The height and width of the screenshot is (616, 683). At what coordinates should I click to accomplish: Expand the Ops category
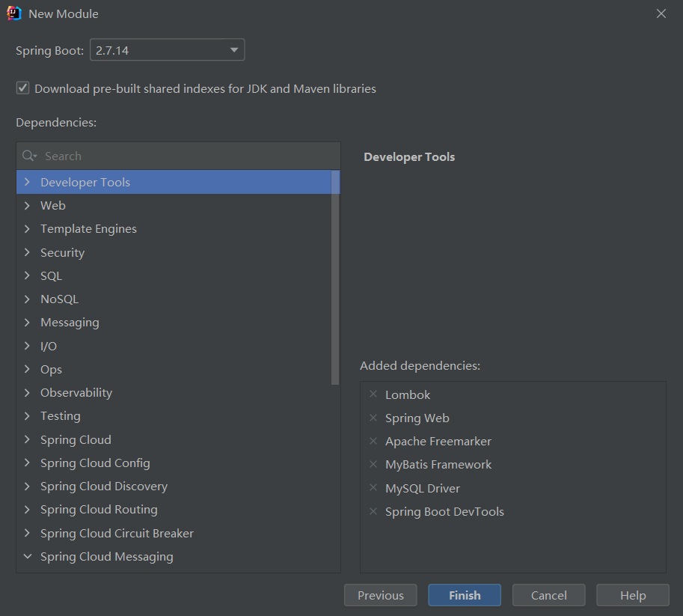(27, 369)
